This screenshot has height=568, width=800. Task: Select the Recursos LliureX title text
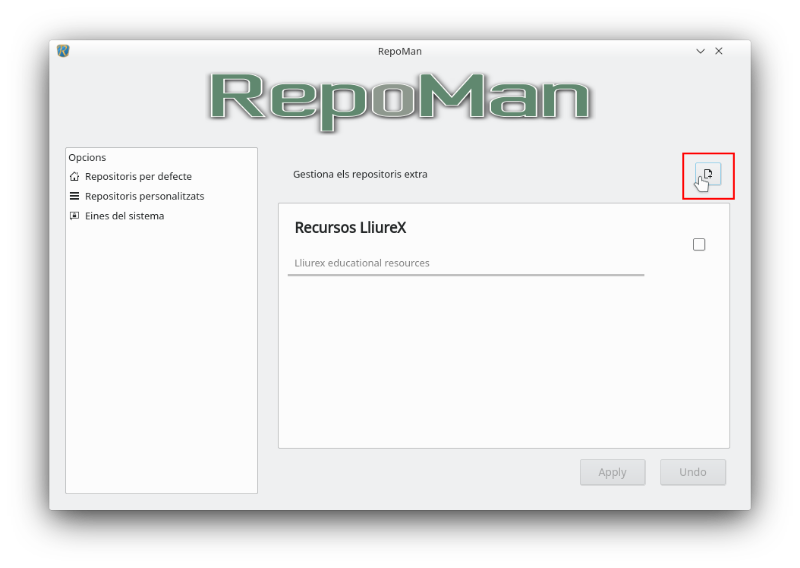[x=351, y=228]
